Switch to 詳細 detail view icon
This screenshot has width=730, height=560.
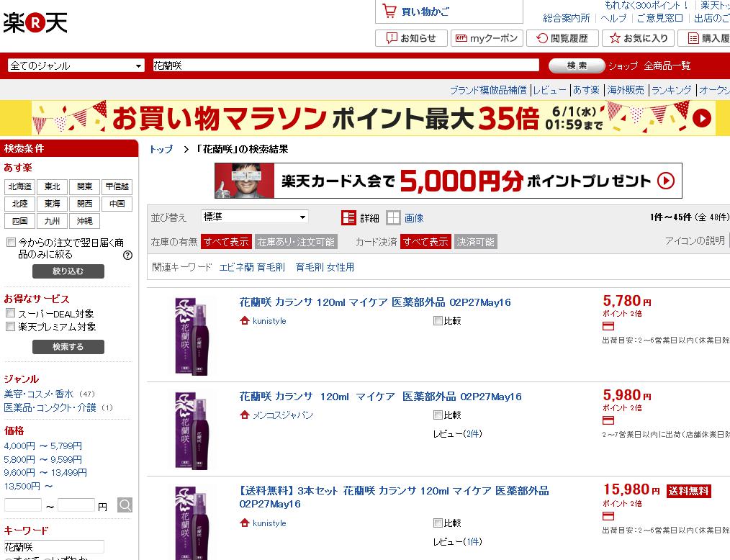[348, 217]
